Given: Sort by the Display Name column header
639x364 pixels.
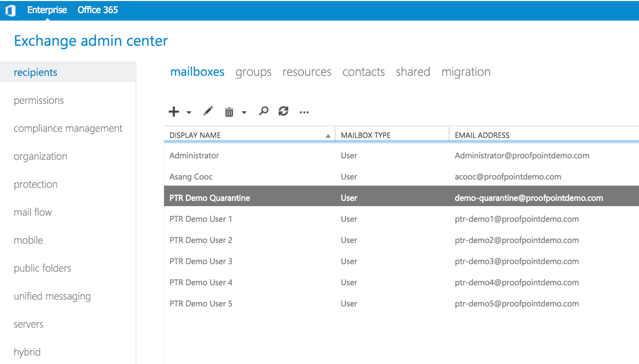Looking at the screenshot, I should click(195, 135).
